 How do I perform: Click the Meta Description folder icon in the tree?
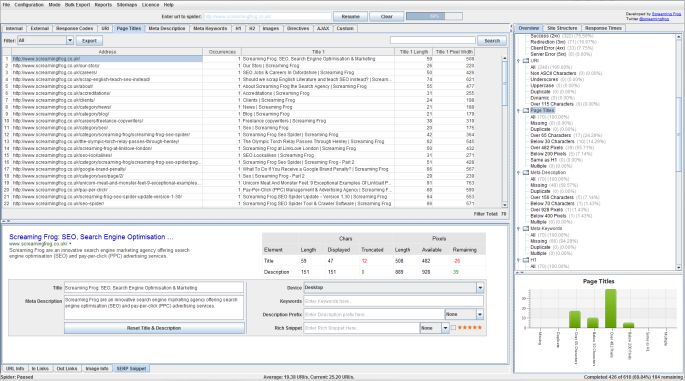[526, 173]
